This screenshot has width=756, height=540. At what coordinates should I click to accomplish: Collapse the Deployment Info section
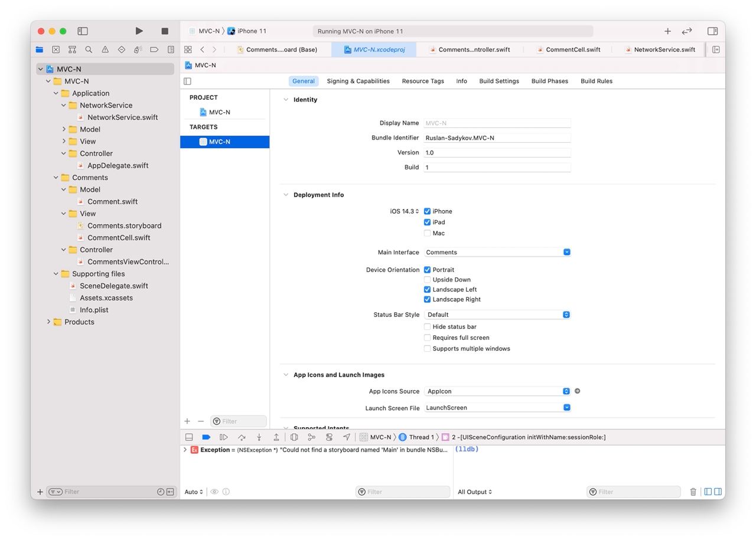point(286,195)
